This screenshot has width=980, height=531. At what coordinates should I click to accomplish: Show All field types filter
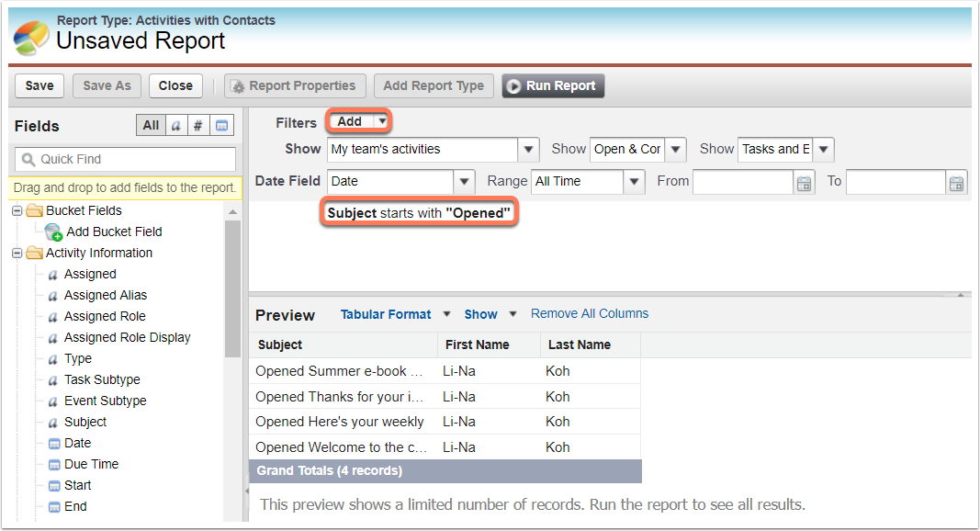coord(151,125)
